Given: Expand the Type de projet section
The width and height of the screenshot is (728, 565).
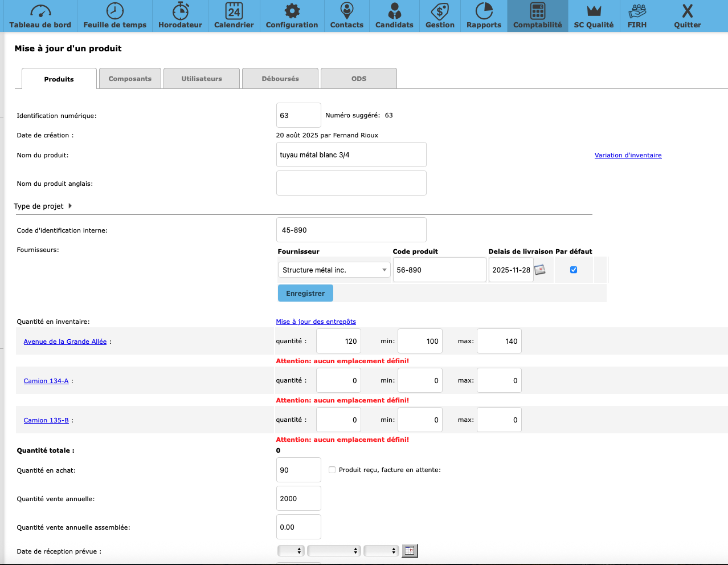Looking at the screenshot, I should (70, 206).
